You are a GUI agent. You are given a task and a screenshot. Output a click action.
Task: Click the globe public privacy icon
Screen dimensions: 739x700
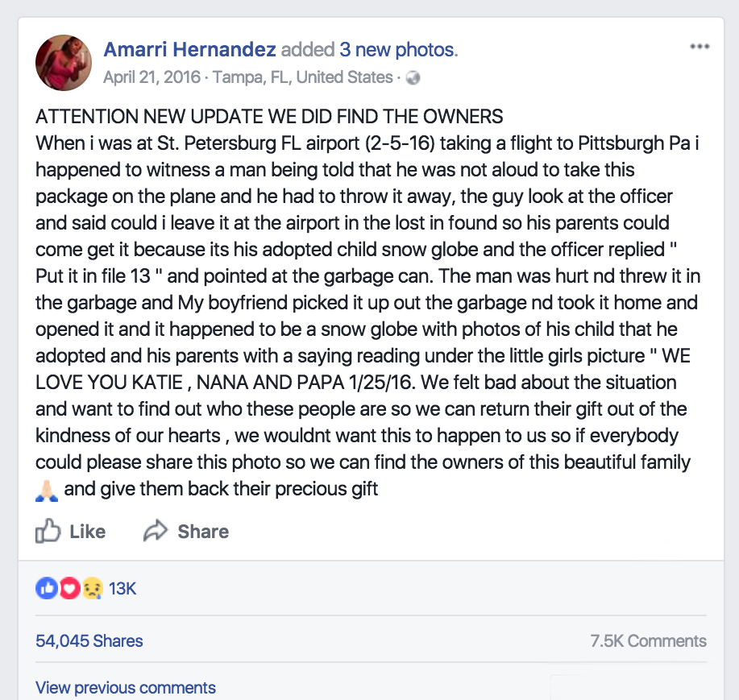(413, 78)
